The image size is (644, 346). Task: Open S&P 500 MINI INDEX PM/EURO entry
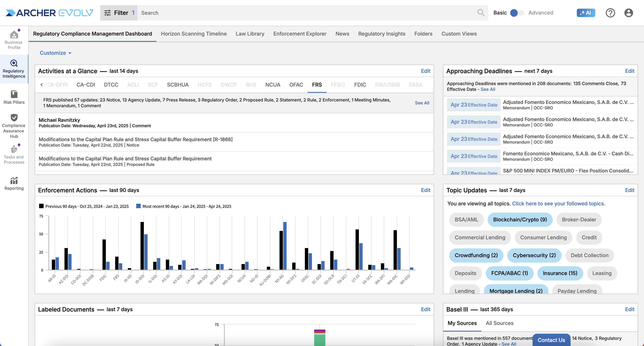pyautogui.click(x=540, y=170)
